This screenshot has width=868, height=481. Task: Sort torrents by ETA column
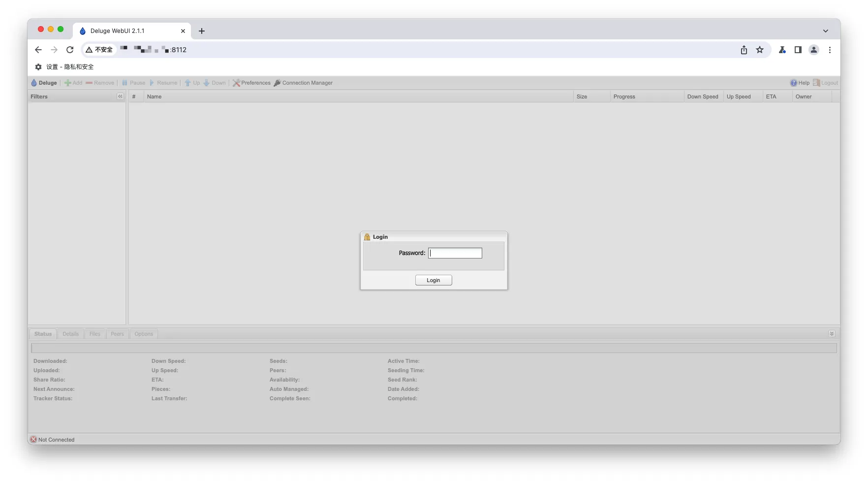coord(777,96)
